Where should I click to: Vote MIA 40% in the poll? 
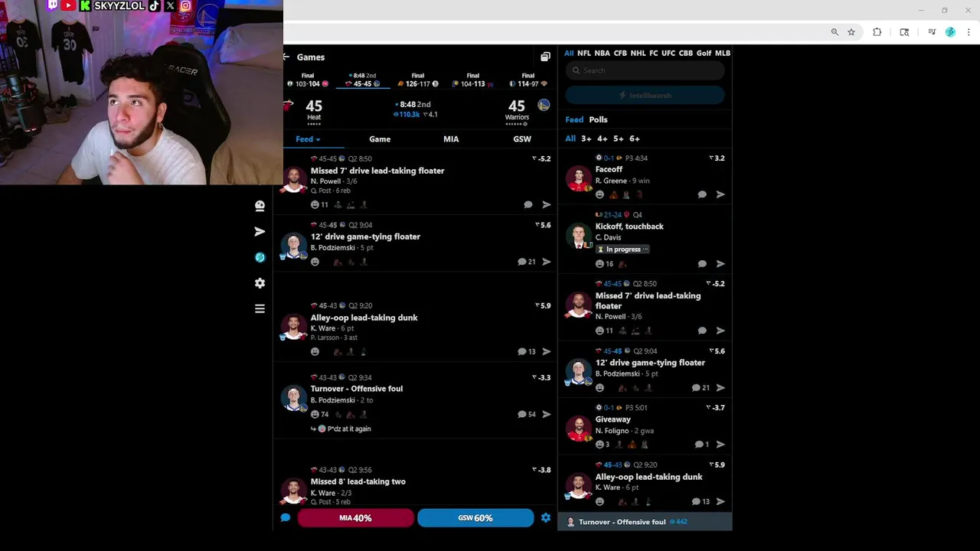click(x=355, y=518)
